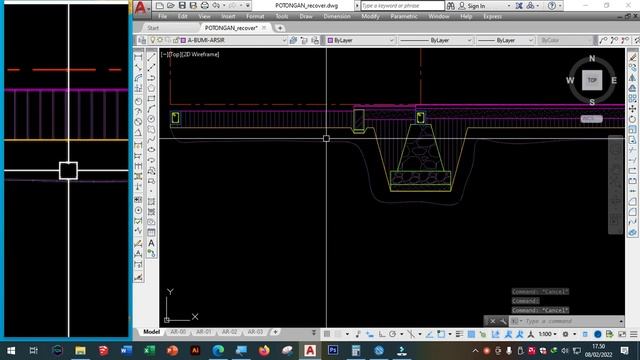Open the Dimension menu
Screen dimensions: 640x360
click(337, 16)
